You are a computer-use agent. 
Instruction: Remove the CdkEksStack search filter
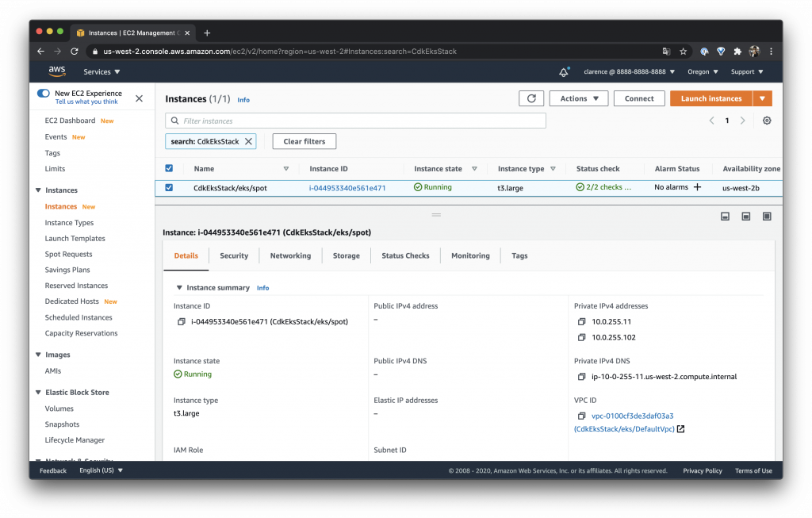(x=248, y=141)
